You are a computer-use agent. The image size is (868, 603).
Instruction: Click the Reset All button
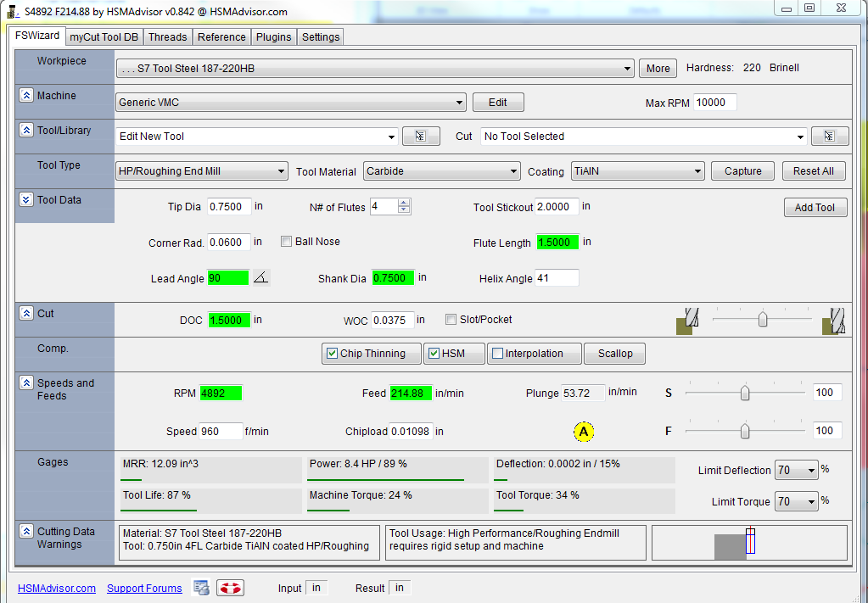click(813, 171)
